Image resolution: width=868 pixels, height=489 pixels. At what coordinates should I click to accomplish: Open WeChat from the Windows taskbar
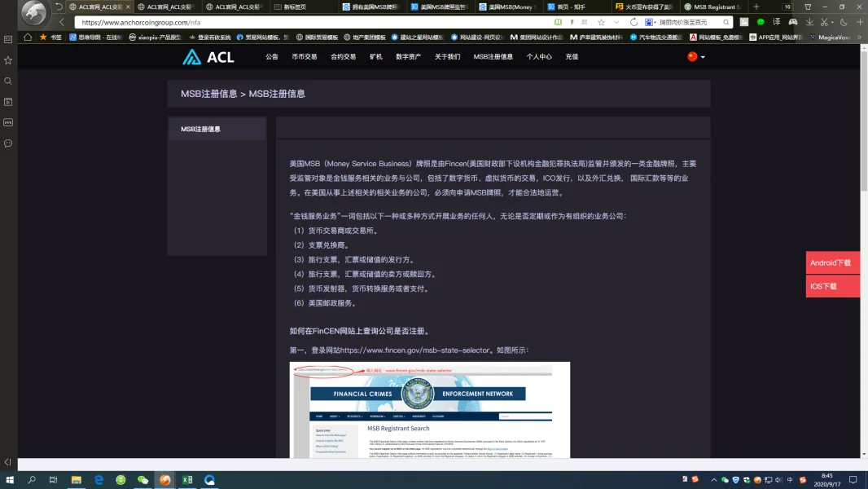[142, 480]
